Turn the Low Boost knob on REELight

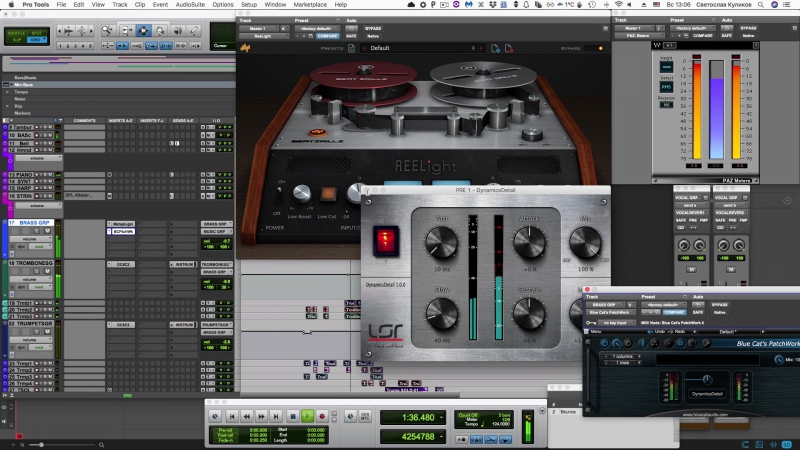[x=302, y=193]
